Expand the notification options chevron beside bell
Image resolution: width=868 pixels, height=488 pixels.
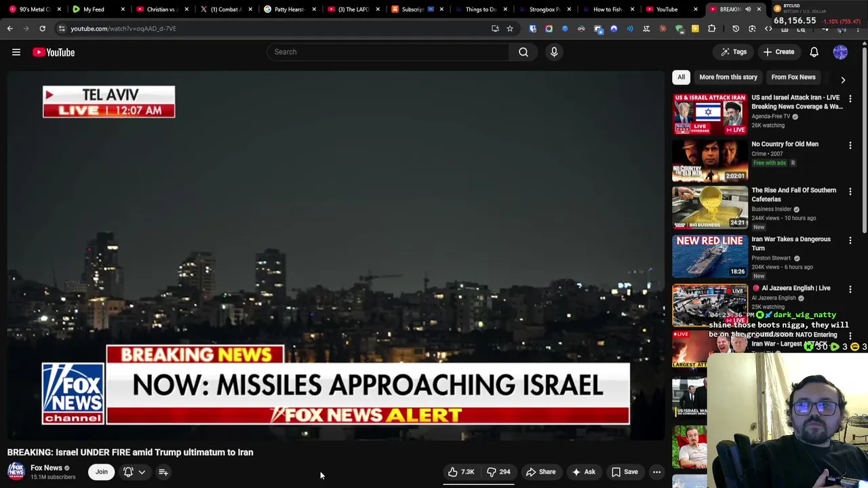point(142,472)
